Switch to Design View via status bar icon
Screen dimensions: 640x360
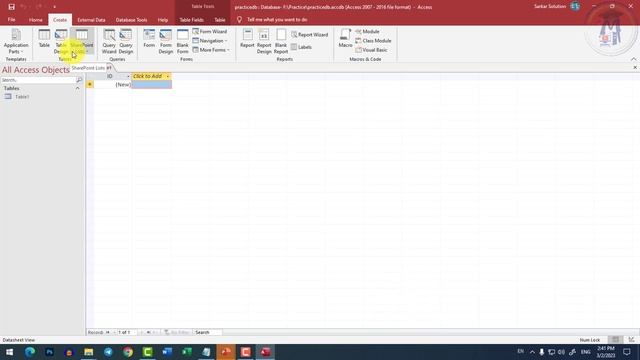631,340
